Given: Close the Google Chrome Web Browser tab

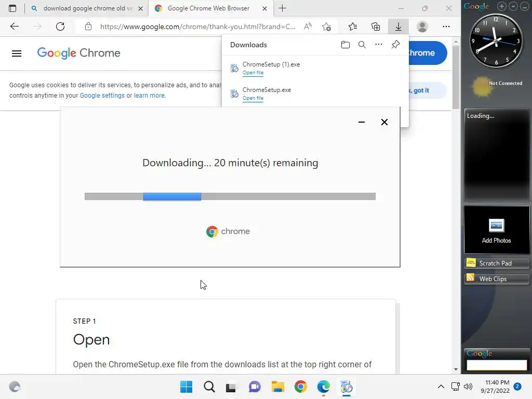Looking at the screenshot, I should coord(264,8).
